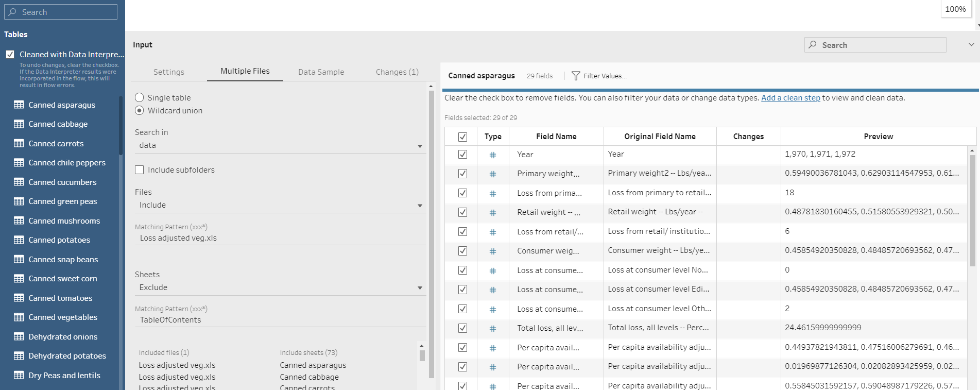Screen dimensions: 980x390
Task: Click the table icon beside Canned mushrooms
Action: [19, 221]
